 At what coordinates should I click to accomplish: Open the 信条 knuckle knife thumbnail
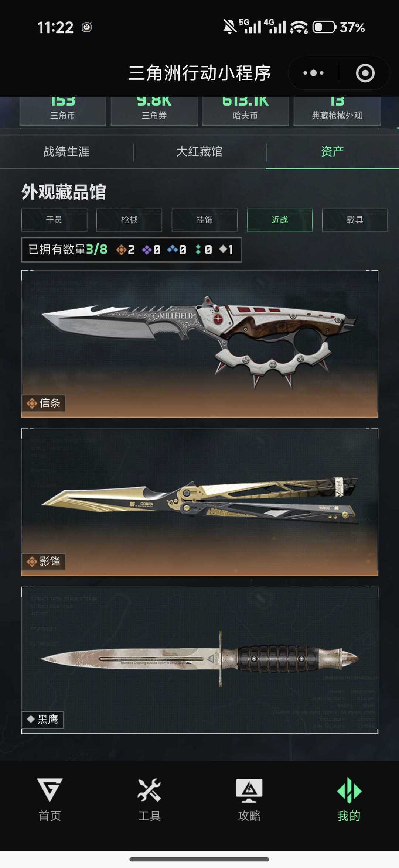click(200, 344)
